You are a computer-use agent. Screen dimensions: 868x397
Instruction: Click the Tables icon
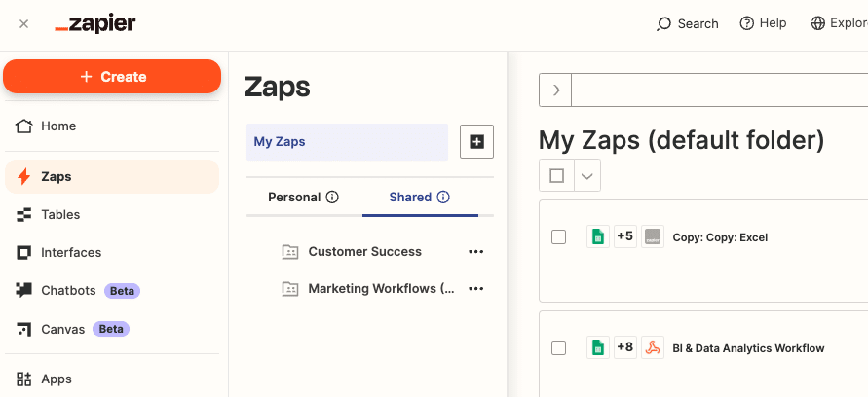click(x=23, y=214)
